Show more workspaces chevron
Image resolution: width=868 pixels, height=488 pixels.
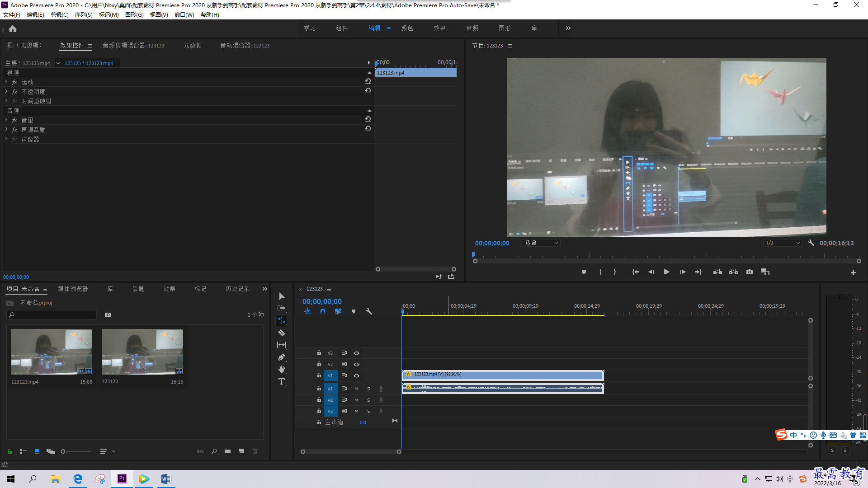[x=568, y=28]
